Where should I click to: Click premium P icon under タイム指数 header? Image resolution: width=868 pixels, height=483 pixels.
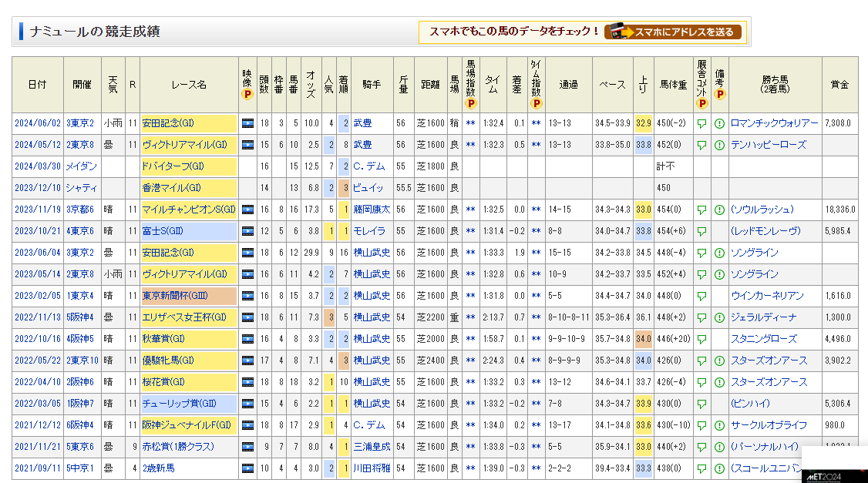pyautogui.click(x=536, y=103)
